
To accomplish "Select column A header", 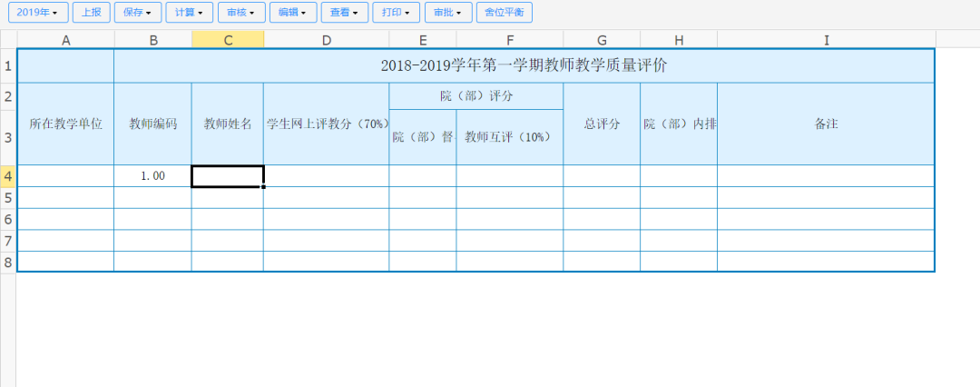I will pyautogui.click(x=66, y=39).
